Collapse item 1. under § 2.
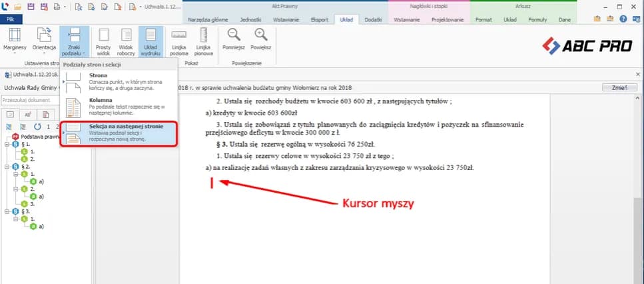 click(15, 174)
